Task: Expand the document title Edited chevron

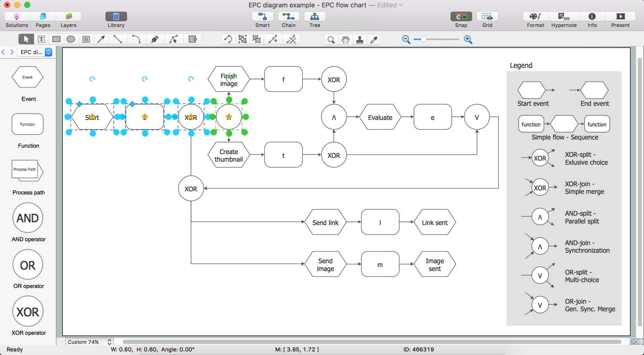Action: (x=401, y=5)
